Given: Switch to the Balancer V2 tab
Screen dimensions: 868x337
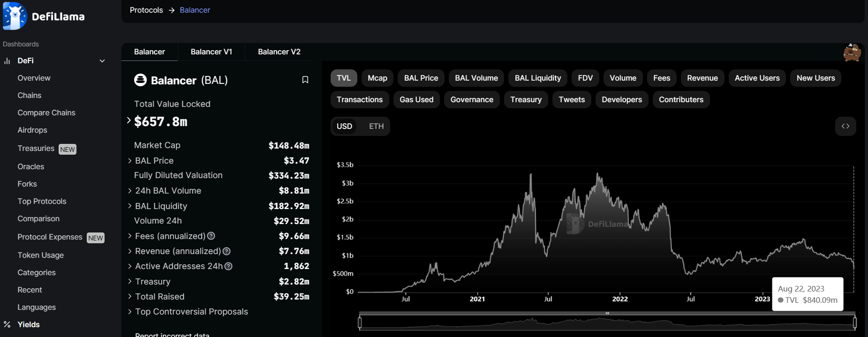Looking at the screenshot, I should (x=279, y=52).
